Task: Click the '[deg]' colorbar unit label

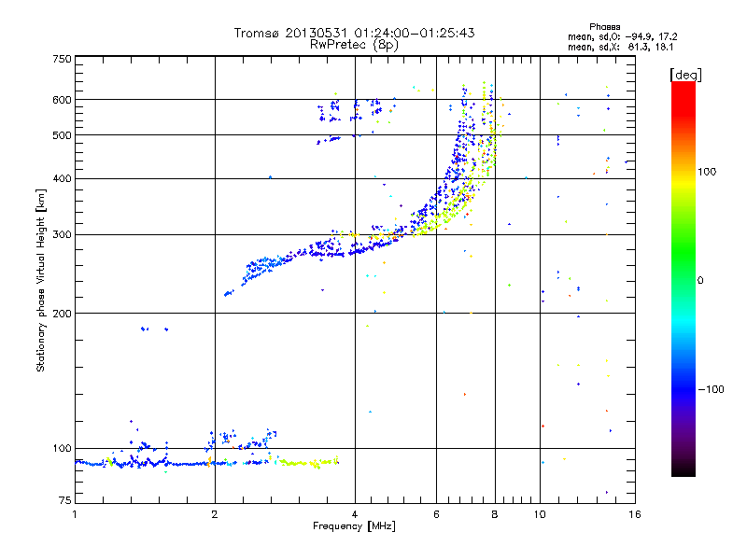Action: click(x=685, y=75)
